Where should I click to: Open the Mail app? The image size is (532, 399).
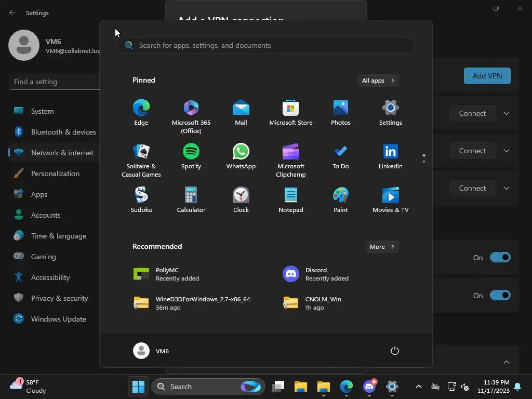click(241, 113)
